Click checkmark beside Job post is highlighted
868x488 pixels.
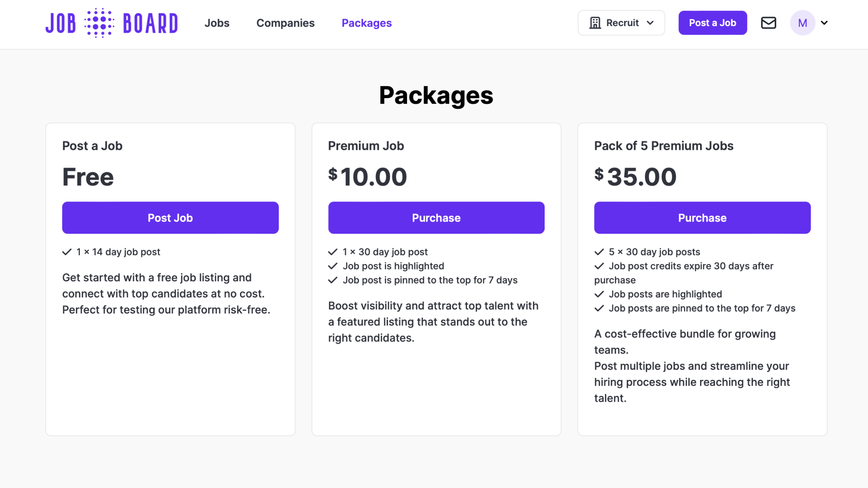pos(333,266)
